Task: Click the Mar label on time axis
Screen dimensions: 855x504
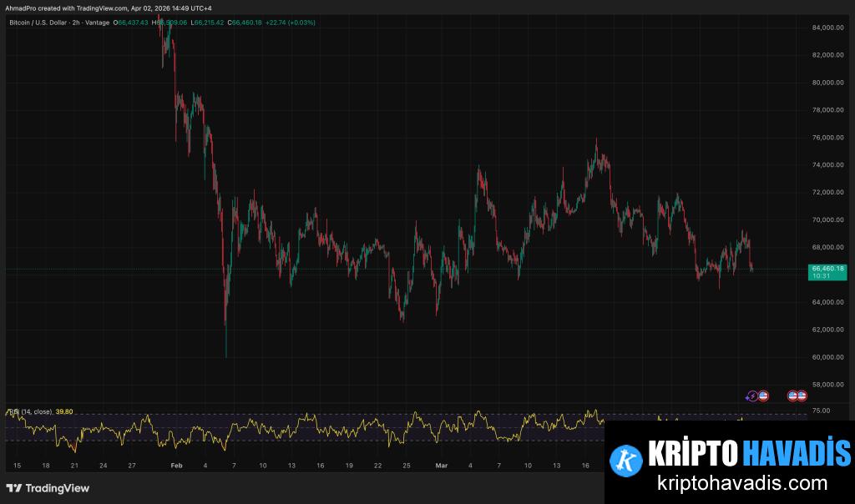Action: click(442, 465)
